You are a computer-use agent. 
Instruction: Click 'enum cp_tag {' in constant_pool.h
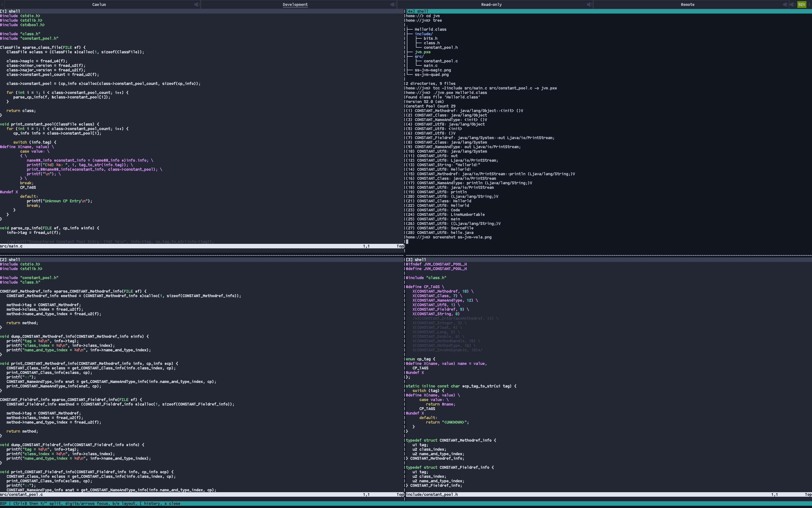pyautogui.click(x=420, y=359)
